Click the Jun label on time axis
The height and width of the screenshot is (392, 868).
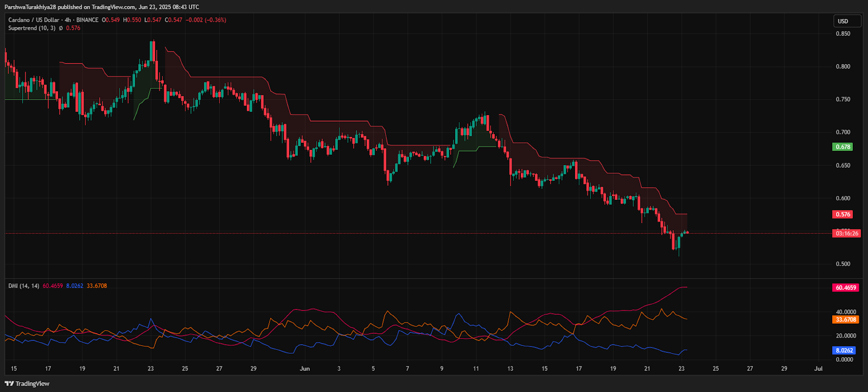(x=305, y=369)
